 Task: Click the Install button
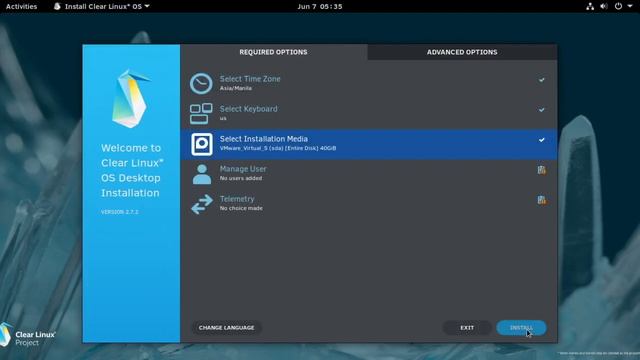[521, 328]
